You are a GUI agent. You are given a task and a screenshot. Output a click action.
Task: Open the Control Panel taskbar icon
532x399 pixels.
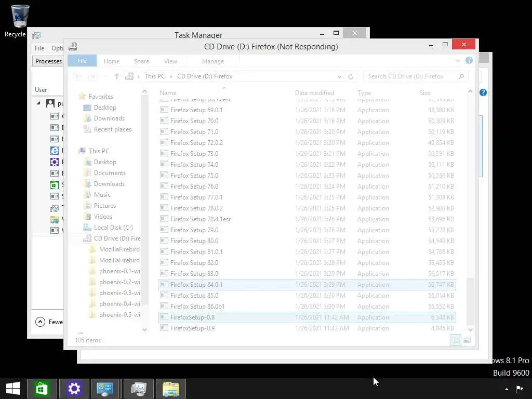tap(105, 389)
